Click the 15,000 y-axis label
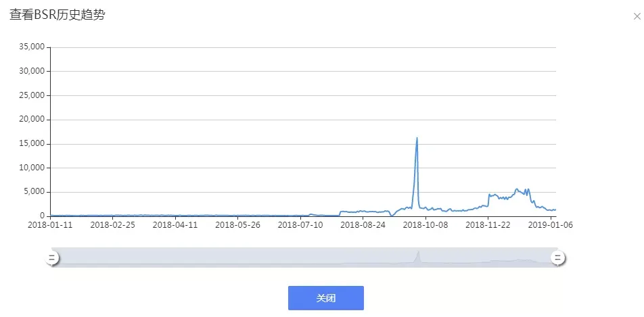Screen dimensions: 644x317 click(x=32, y=144)
